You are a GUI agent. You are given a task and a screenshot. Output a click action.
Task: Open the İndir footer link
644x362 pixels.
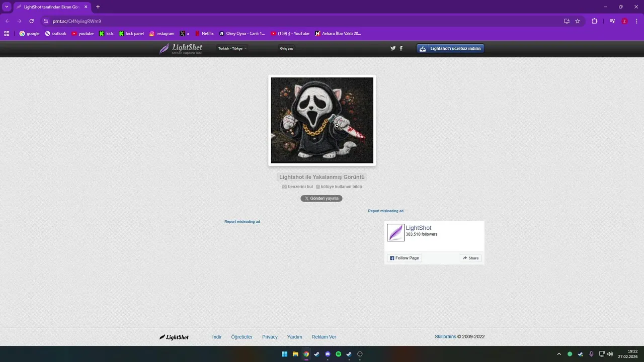(x=217, y=337)
